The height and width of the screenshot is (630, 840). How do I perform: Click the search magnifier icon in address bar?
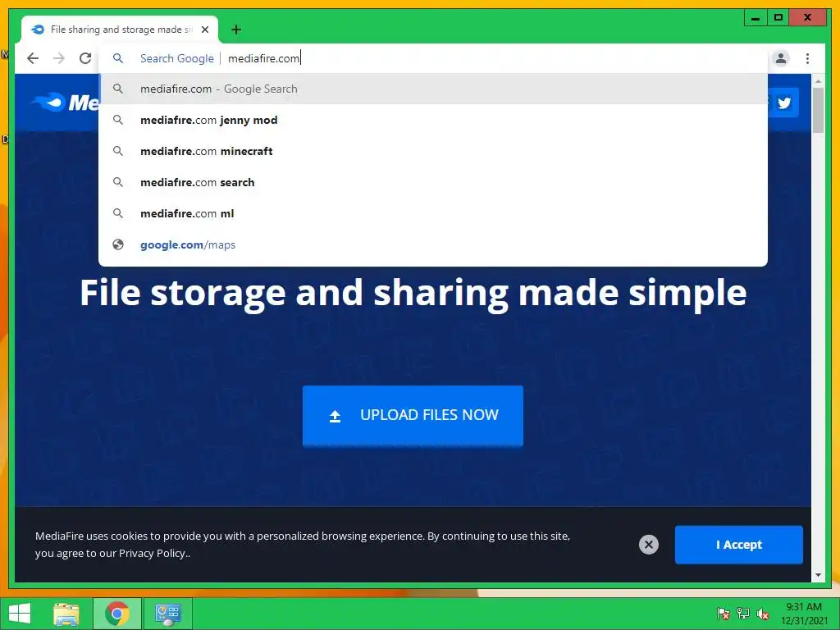118,58
